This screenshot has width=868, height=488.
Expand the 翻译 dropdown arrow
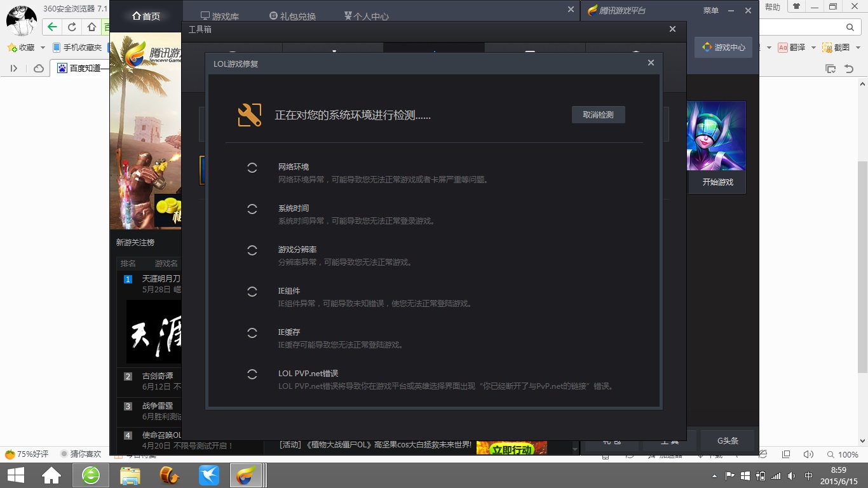click(x=813, y=48)
